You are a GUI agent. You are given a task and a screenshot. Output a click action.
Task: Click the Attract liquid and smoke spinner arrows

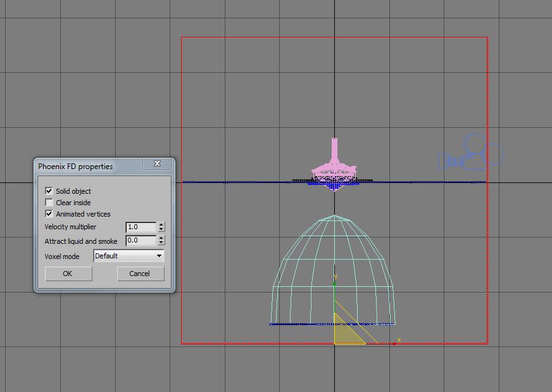161,241
